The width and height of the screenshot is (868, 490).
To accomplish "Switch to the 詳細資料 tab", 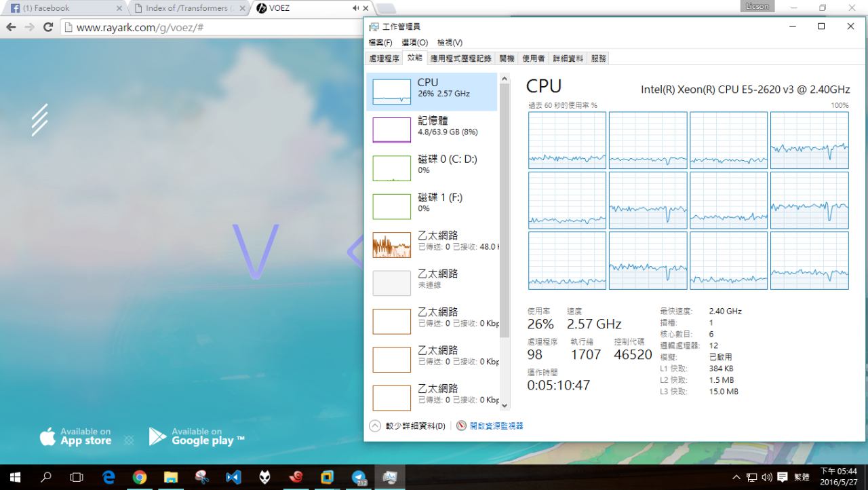I will pos(568,58).
